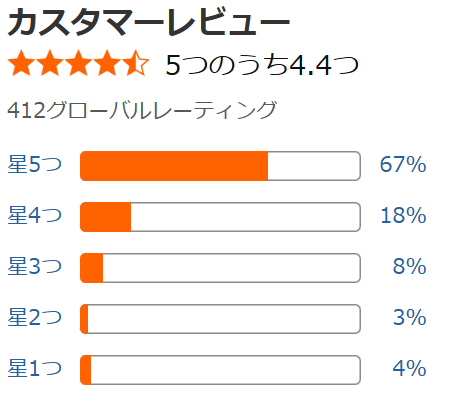Click the 1-star histogram bar
This screenshot has width=449, height=401.
click(x=220, y=370)
